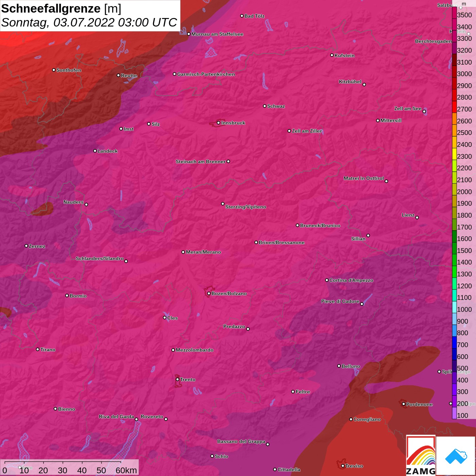Click the Bad Tölz marker dot
Screen dimensions: 476x476
pyautogui.click(x=242, y=16)
